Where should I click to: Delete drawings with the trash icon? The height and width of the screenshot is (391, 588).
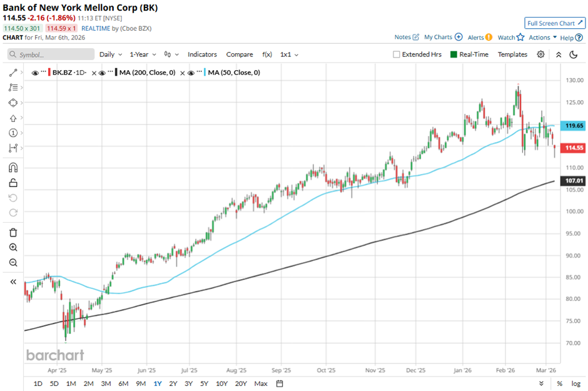[x=13, y=233]
